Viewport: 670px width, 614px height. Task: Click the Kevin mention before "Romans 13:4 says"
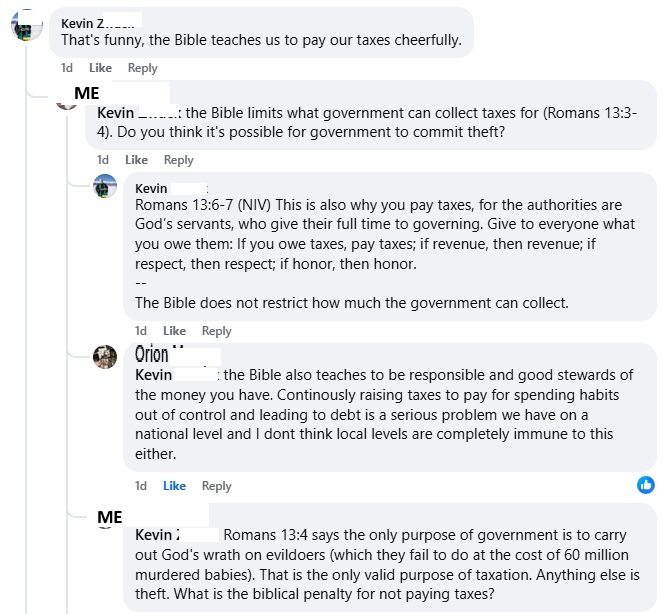(157, 535)
